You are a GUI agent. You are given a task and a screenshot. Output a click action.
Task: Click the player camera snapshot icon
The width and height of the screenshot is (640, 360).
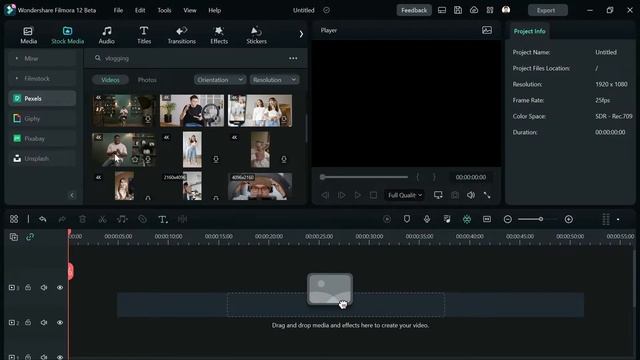[x=455, y=195]
